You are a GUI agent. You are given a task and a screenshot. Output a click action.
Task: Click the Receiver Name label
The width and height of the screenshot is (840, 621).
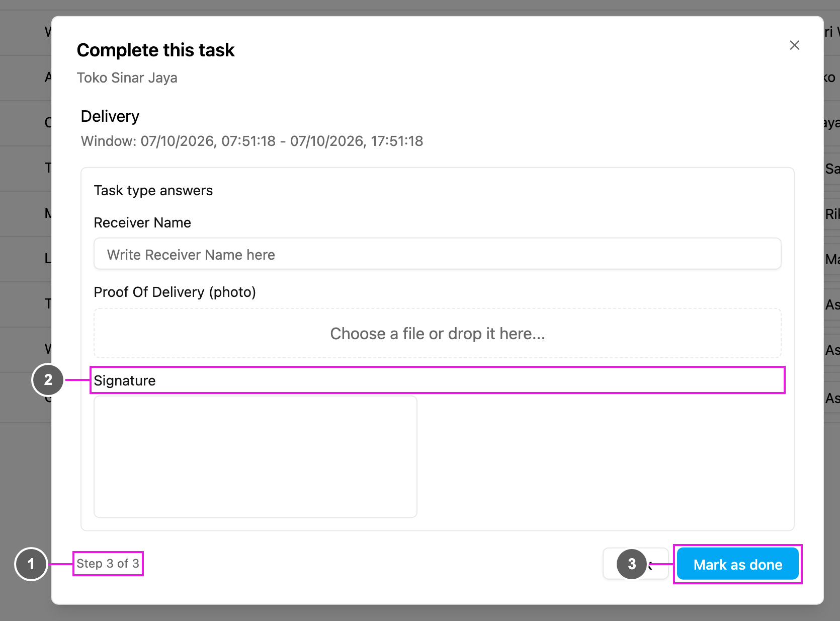(142, 222)
